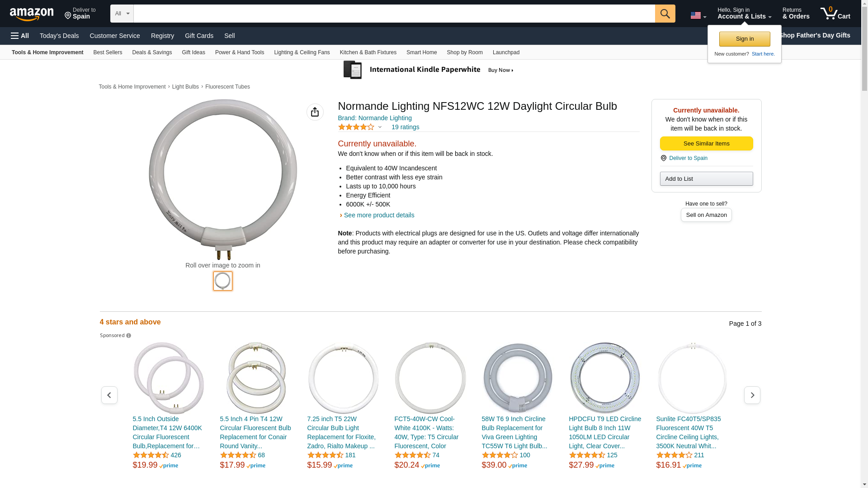Viewport: 868px width, 488px height.
Task: Open the country flag language selector
Action: pyautogui.click(x=698, y=15)
